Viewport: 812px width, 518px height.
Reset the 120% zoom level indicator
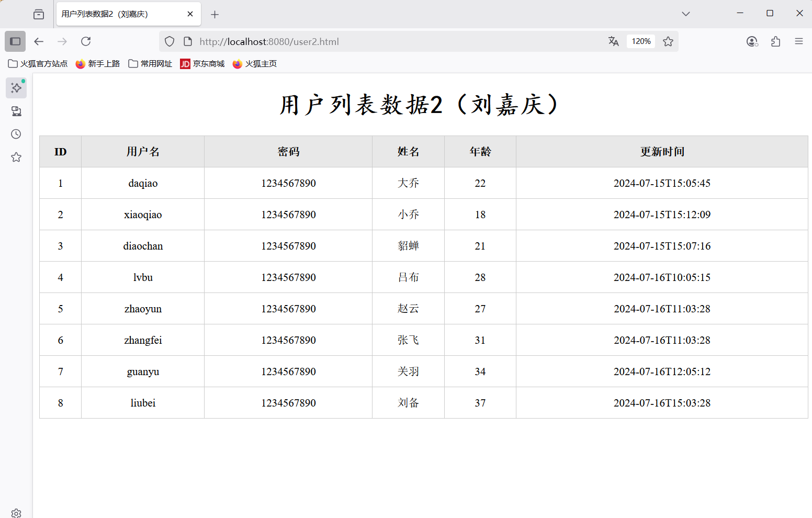click(x=641, y=41)
